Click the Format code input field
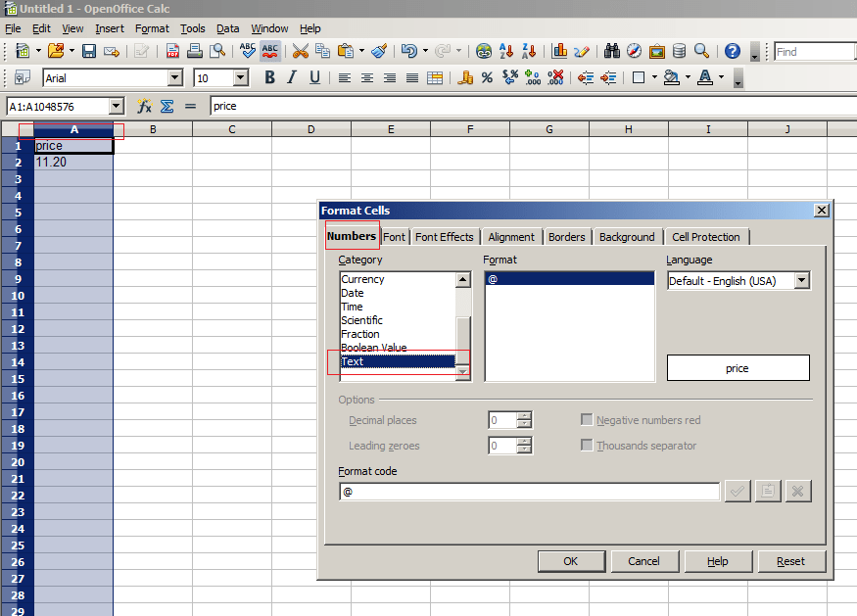The height and width of the screenshot is (616, 857). [529, 492]
